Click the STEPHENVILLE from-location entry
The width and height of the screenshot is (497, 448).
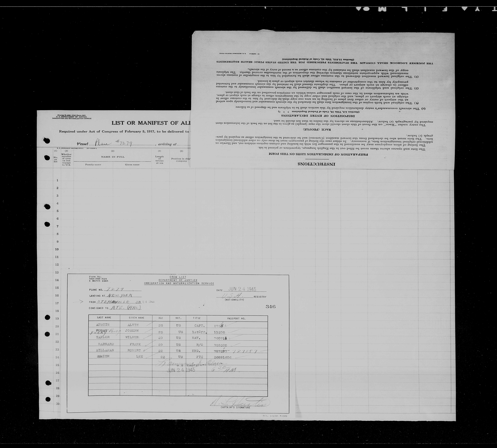click(113, 302)
